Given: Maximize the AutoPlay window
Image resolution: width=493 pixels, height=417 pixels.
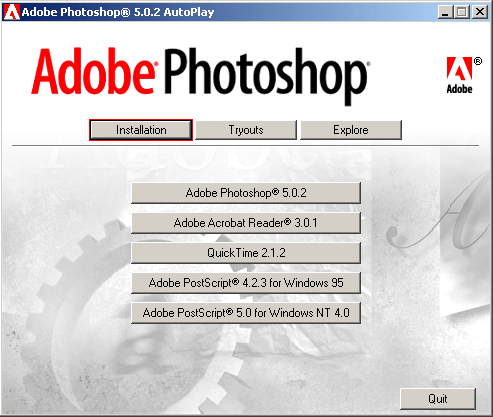Looking at the screenshot, I should [x=462, y=12].
